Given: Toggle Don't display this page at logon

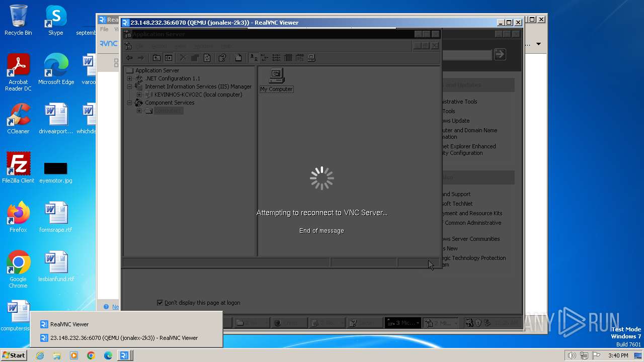Looking at the screenshot, I should [x=160, y=303].
